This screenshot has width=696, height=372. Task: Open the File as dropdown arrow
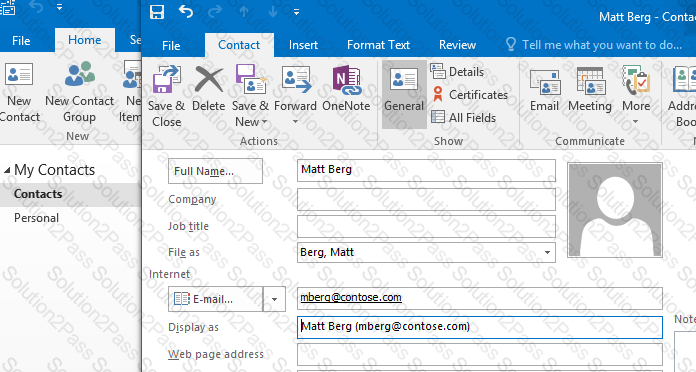click(x=547, y=252)
